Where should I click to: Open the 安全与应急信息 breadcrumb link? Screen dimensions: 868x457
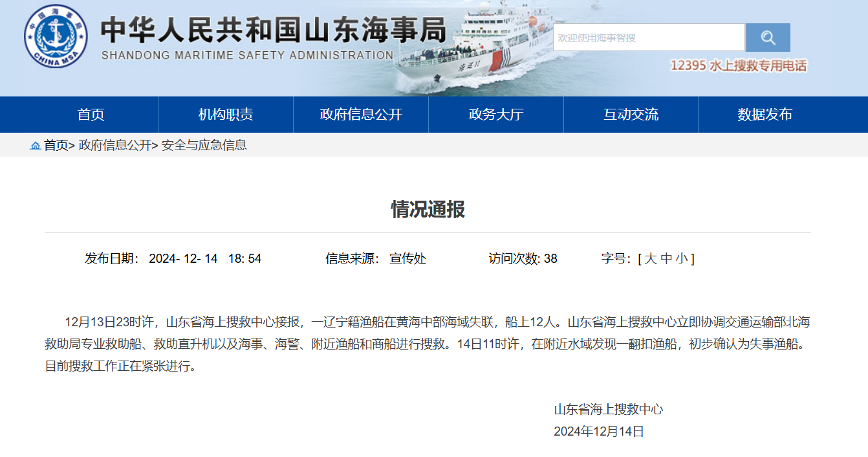pyautogui.click(x=204, y=146)
